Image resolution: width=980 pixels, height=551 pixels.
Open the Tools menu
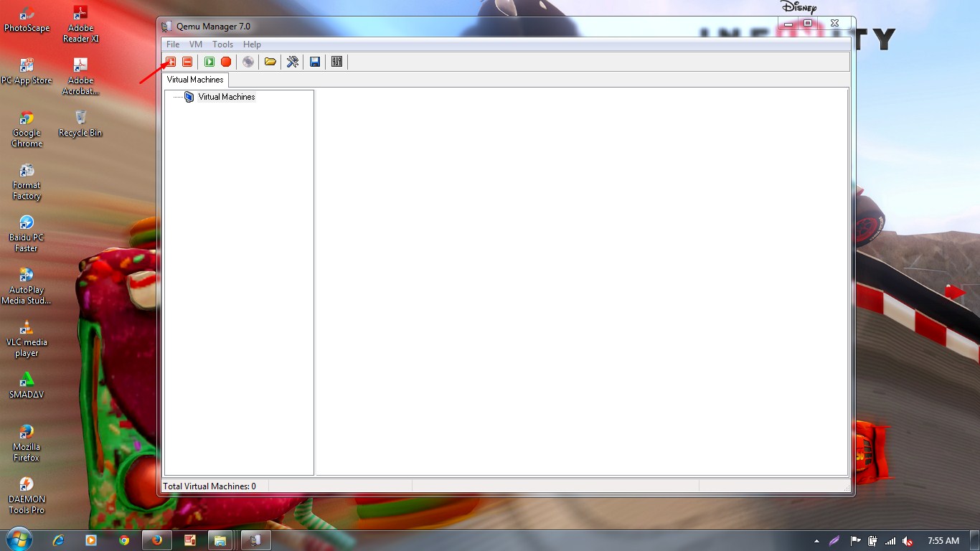click(x=222, y=44)
